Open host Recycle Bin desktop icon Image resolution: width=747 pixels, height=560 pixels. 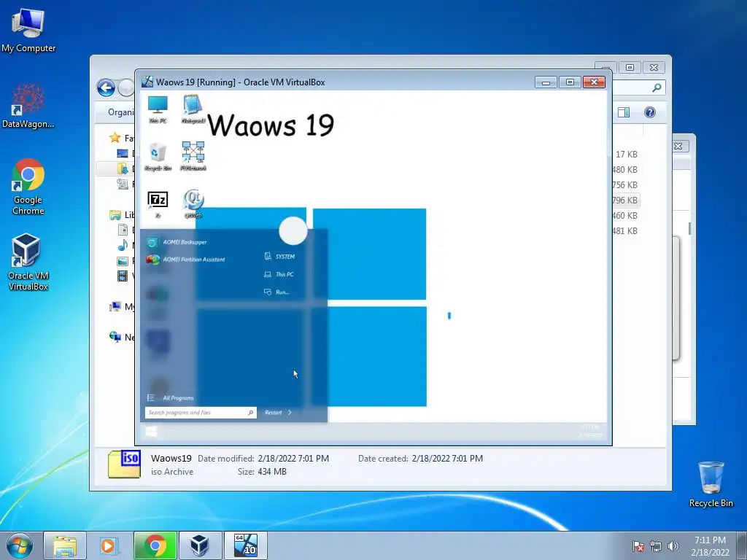(x=711, y=484)
